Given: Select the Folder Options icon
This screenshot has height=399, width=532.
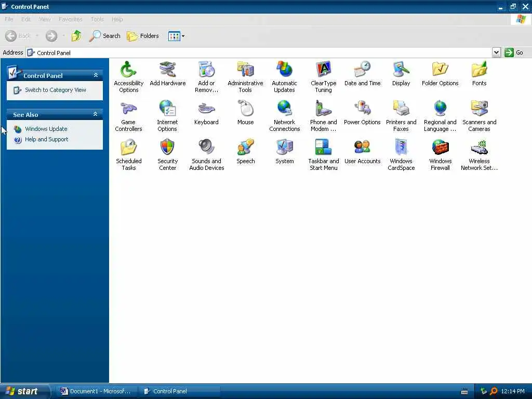Looking at the screenshot, I should (x=440, y=69).
